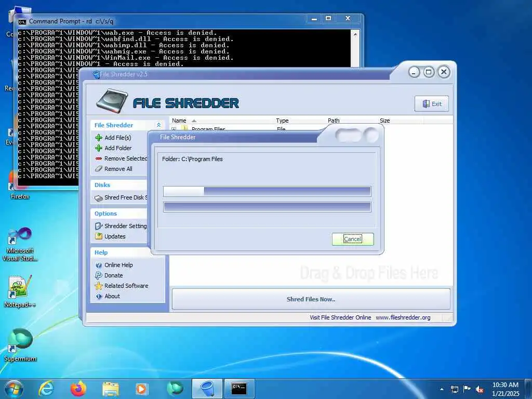Click the Related Software label
The width and height of the screenshot is (532, 399).
pos(126,286)
